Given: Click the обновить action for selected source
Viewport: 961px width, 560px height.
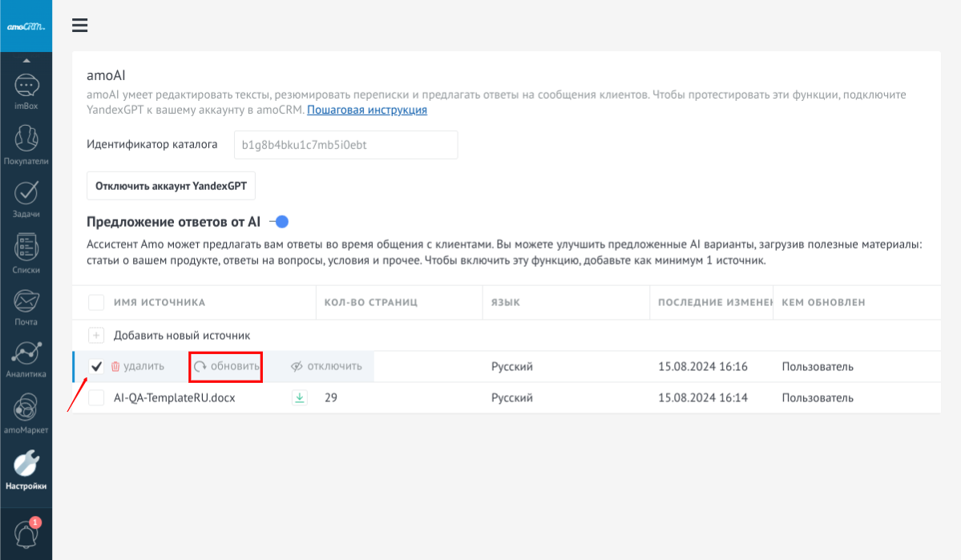Looking at the screenshot, I should click(227, 367).
